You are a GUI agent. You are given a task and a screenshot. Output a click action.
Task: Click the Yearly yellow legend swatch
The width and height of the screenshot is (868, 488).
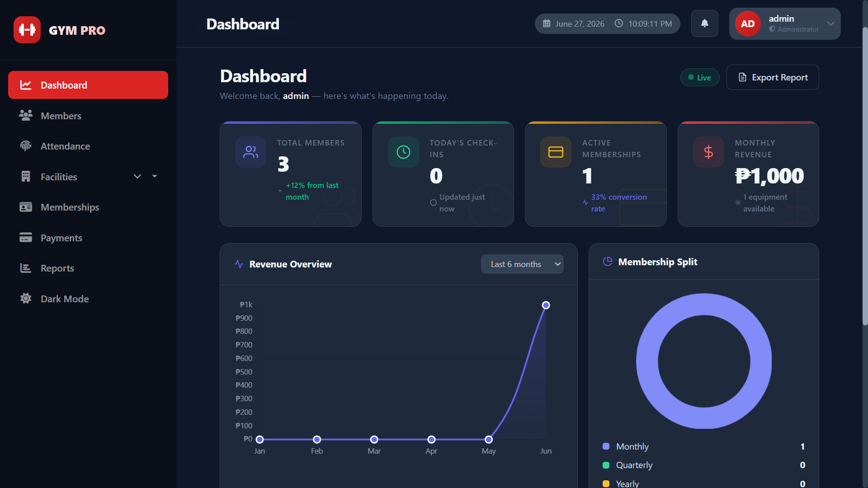coord(606,483)
